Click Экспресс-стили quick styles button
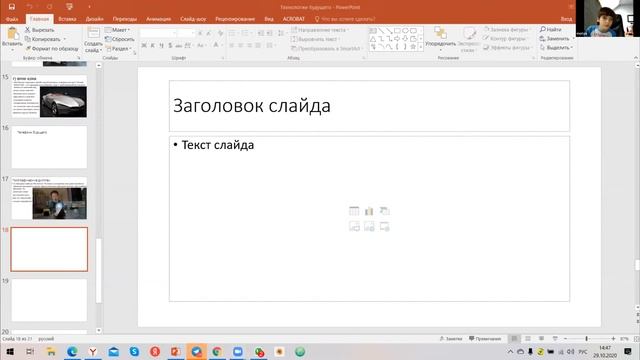The image size is (640, 360). (x=468, y=39)
